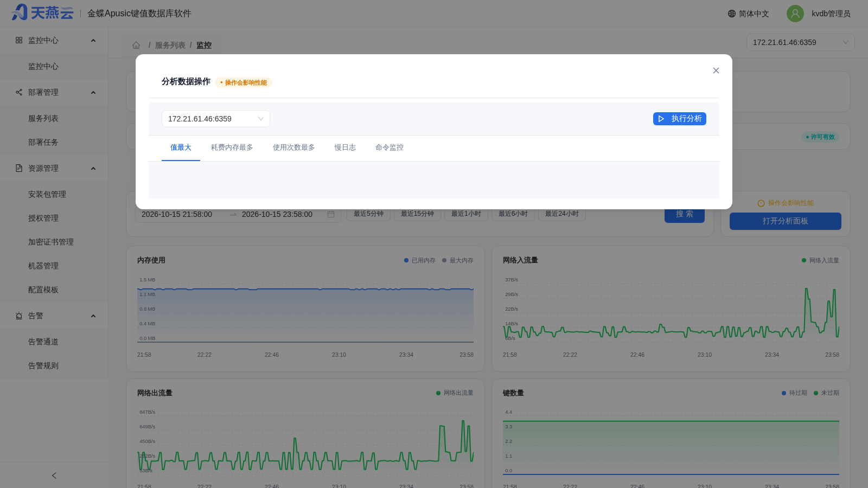
Task: Click the 告警 alarm icon
Action: pyautogui.click(x=19, y=316)
